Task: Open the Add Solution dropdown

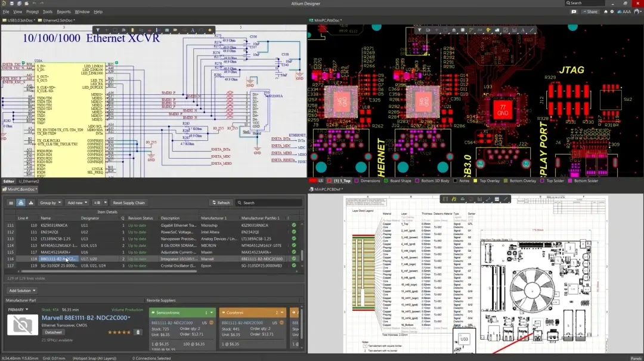Action: tap(22, 291)
